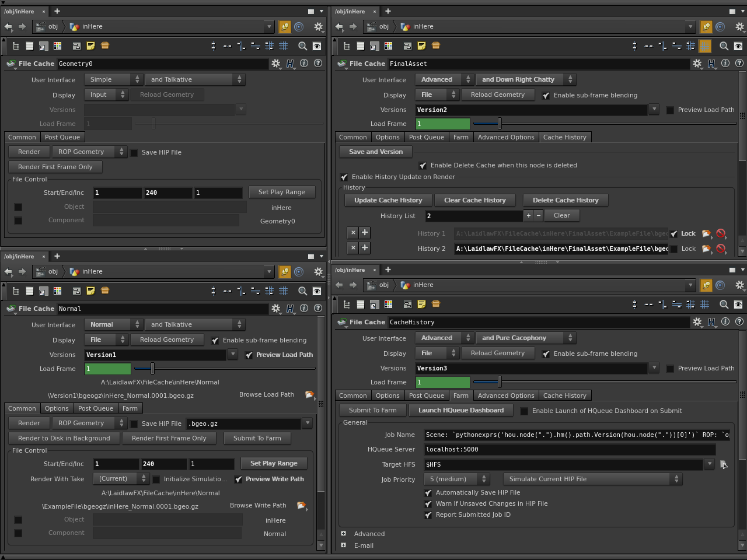Click the sticky note icon in the top toolbar
This screenshot has width=747, height=560.
(90, 45)
